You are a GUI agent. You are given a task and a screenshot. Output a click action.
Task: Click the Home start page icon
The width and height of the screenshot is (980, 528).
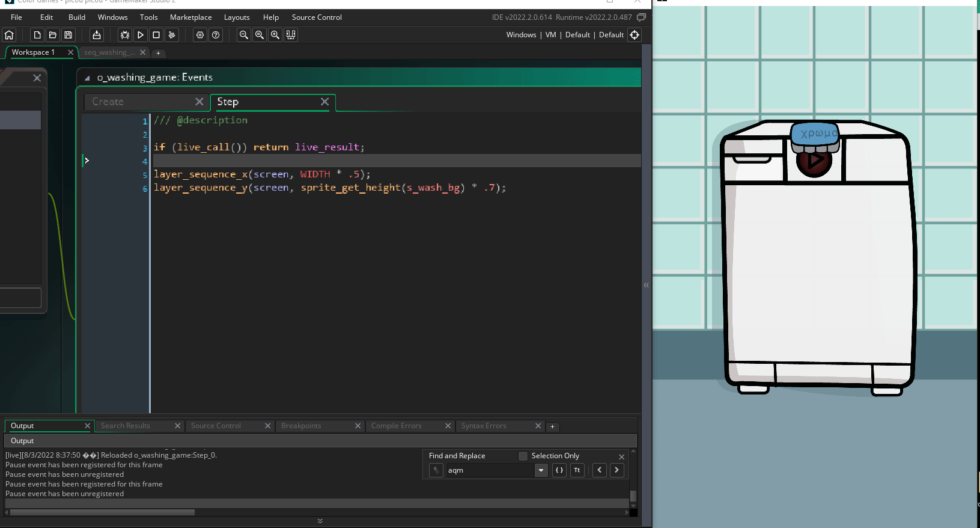click(9, 35)
